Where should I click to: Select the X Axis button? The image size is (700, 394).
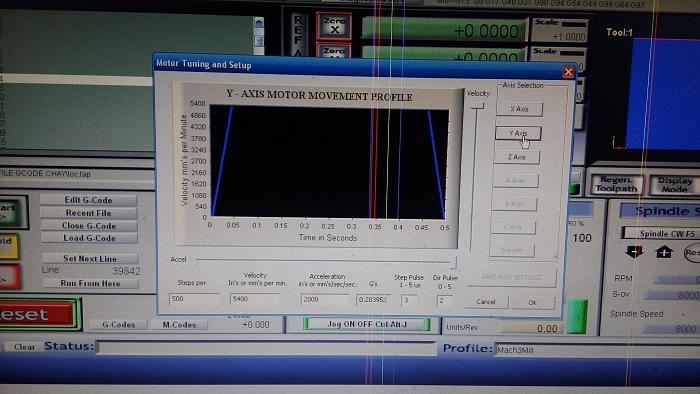[519, 109]
